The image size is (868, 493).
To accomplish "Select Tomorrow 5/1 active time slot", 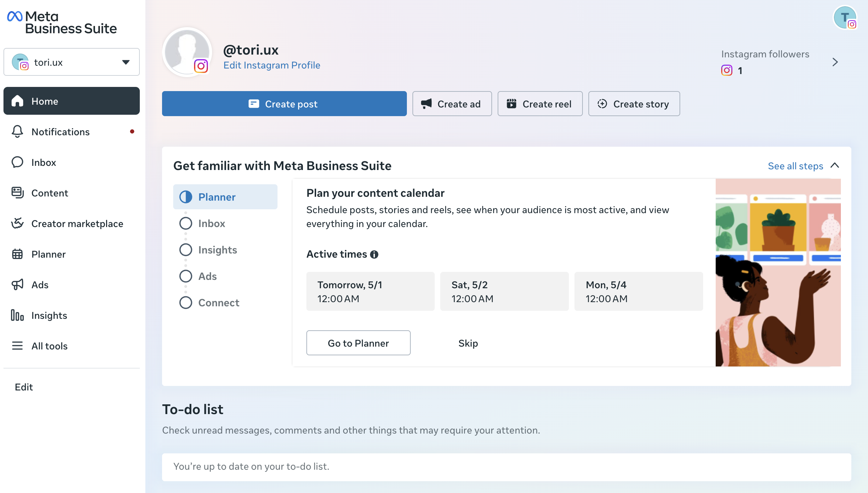I will coord(370,291).
